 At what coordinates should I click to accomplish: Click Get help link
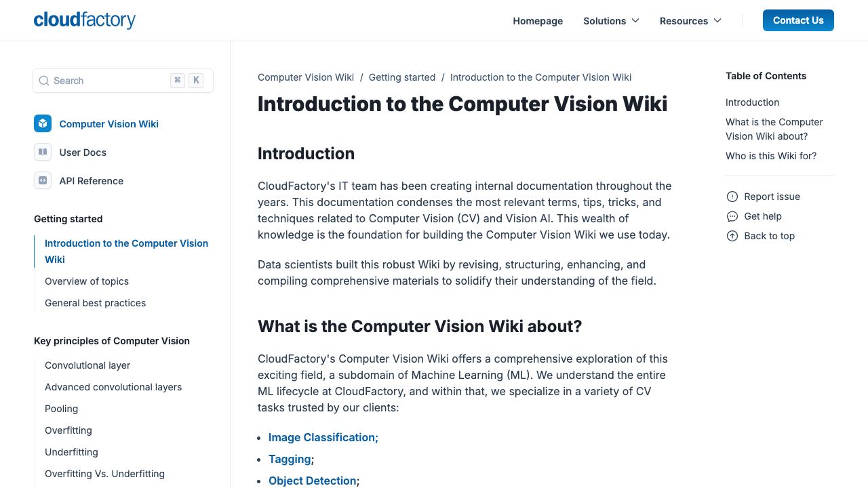tap(763, 216)
